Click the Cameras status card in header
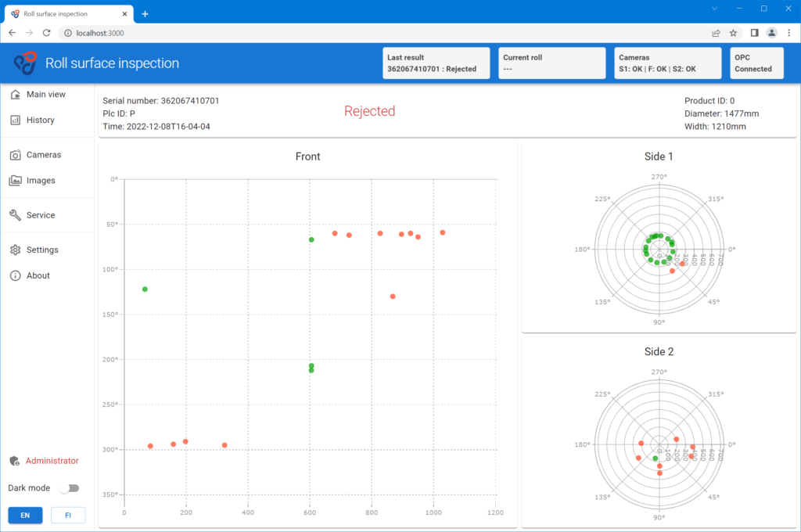Screen dimensions: 801x532 click(x=668, y=63)
